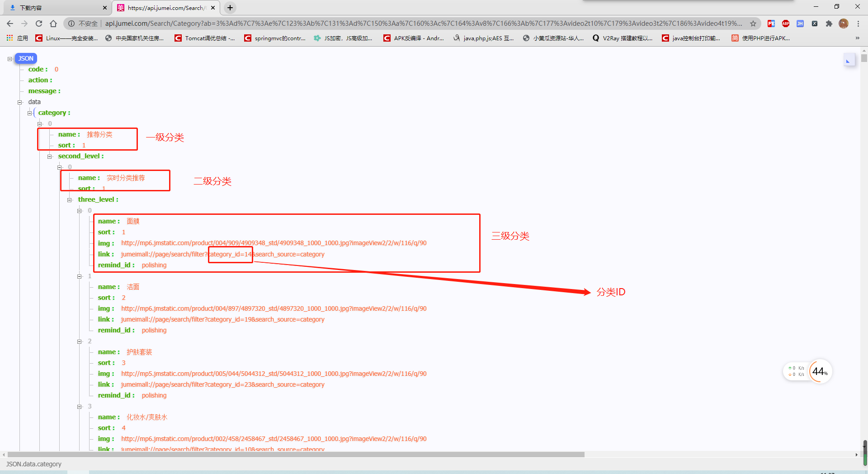Click the 面膜 img URL value
This screenshot has height=474, width=868.
(274, 243)
